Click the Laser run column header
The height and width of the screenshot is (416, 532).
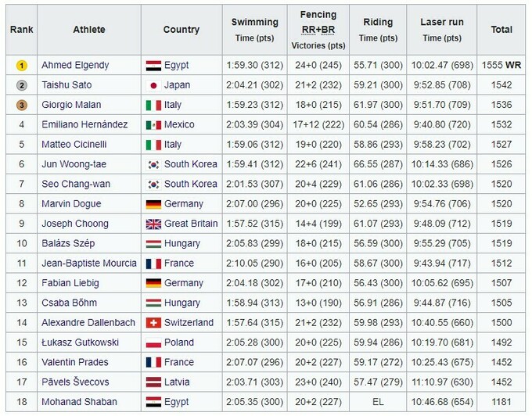click(x=442, y=23)
